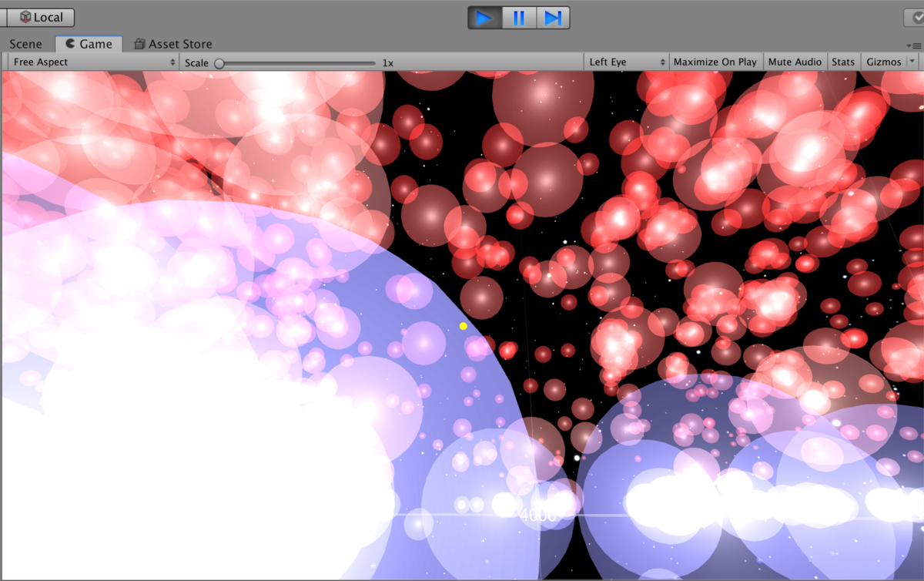Image resolution: width=924 pixels, height=581 pixels.
Task: Toggle Mute Audio
Action: click(x=795, y=62)
